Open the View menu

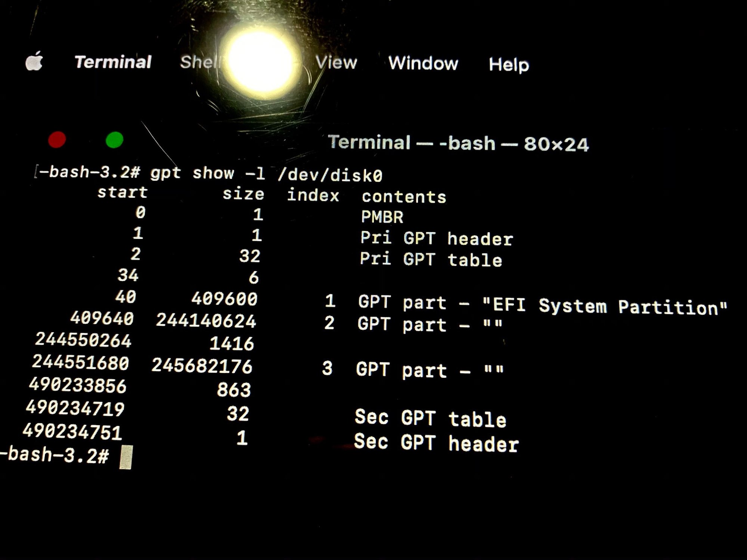pos(336,62)
